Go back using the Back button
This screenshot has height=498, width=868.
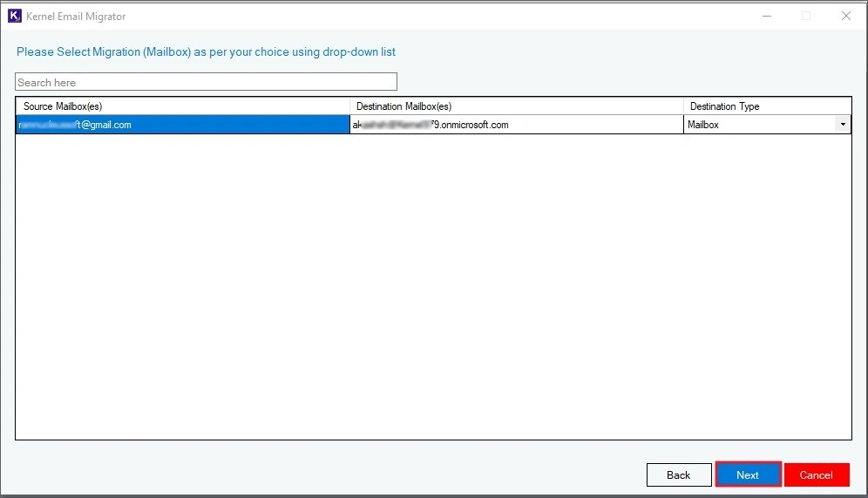tap(678, 474)
